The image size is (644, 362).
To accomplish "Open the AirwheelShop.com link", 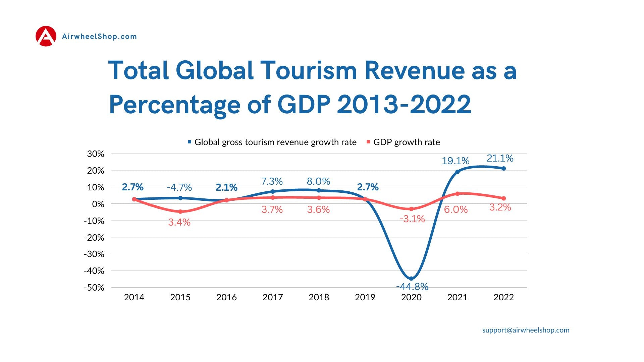I will coord(99,37).
